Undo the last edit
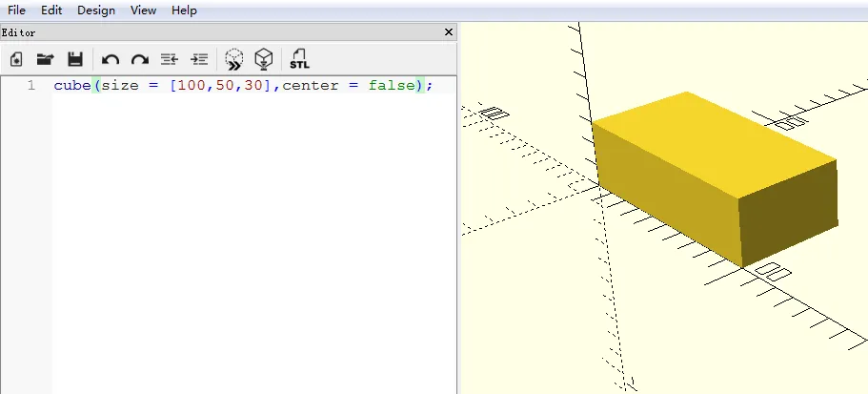868x394 pixels. coord(111,59)
